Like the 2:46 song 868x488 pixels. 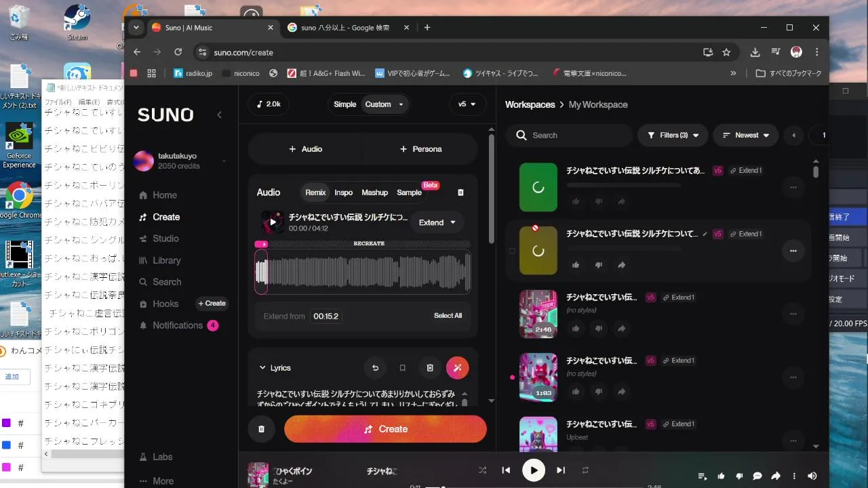tap(576, 328)
